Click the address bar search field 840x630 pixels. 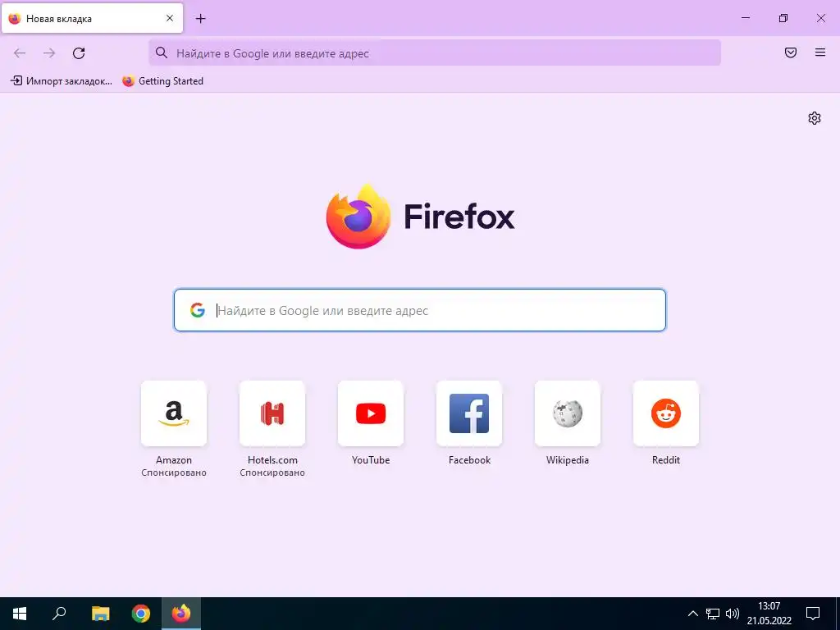[x=435, y=53]
